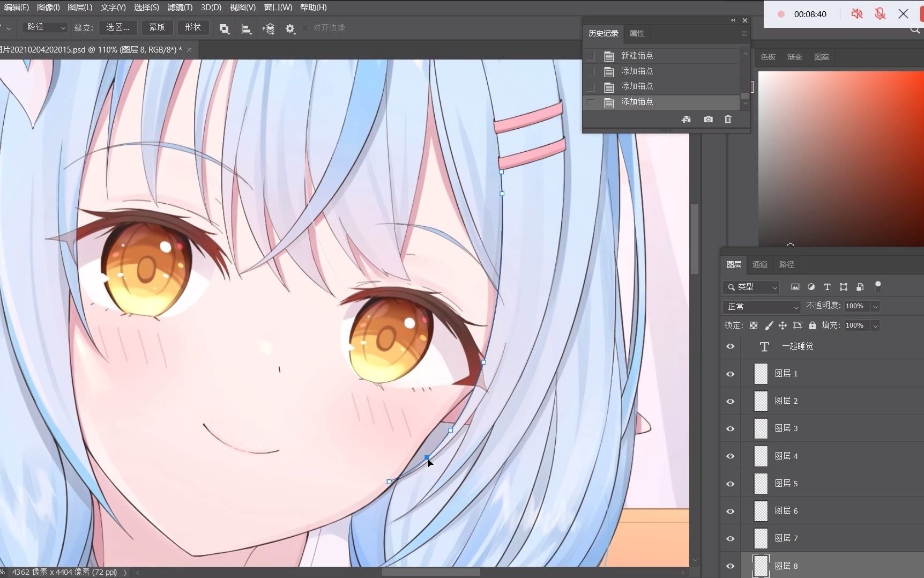The height and width of the screenshot is (578, 924).
Task: Create a new snapshot with camera icon
Action: pos(708,119)
